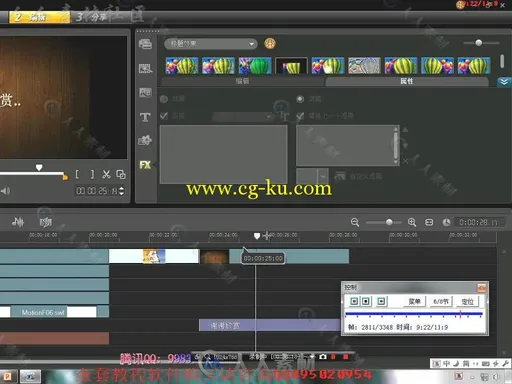Viewport: 512px width, 384px height.
Task: Toggle the left checkbox in options panel
Action: [x=164, y=116]
